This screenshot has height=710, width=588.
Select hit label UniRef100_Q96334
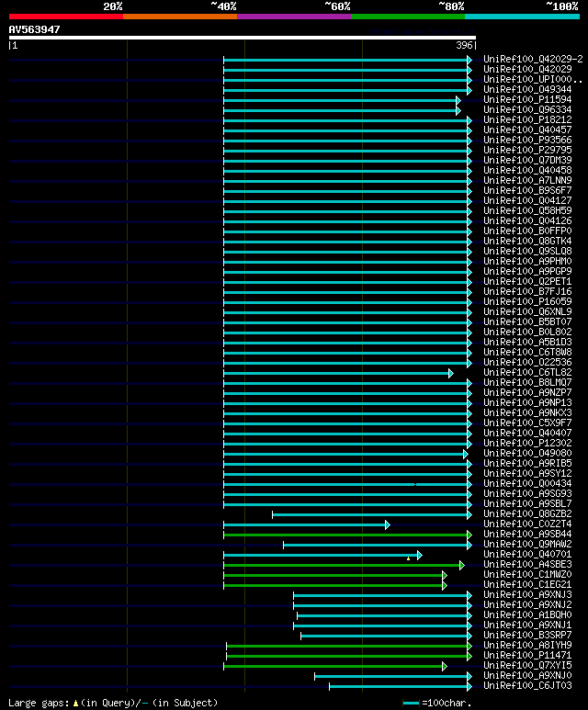tap(527, 109)
